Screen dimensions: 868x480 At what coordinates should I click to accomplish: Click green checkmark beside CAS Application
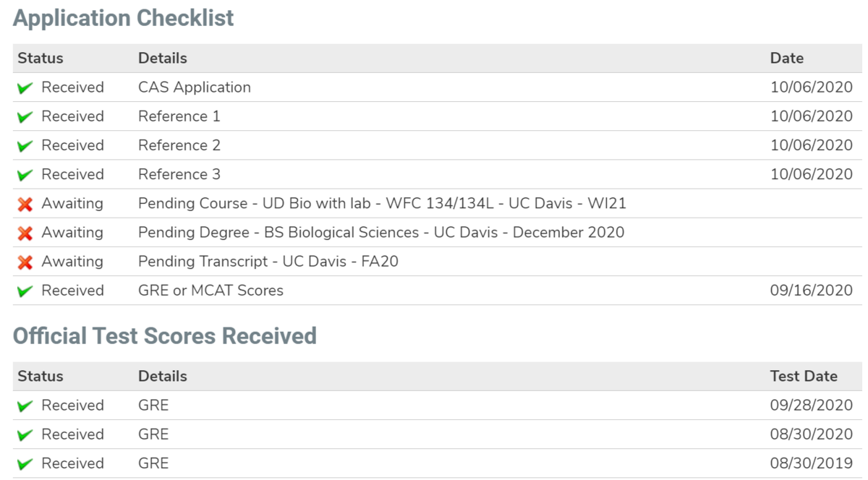pos(25,88)
